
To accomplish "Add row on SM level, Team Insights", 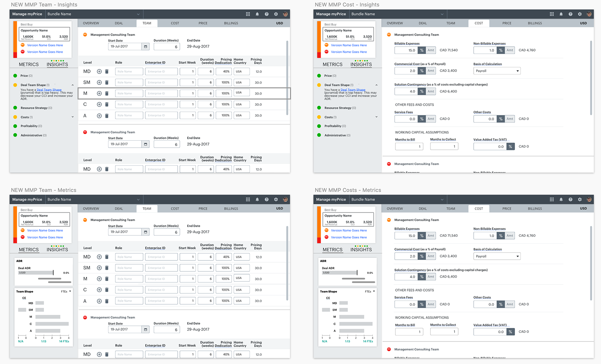I will (99, 82).
